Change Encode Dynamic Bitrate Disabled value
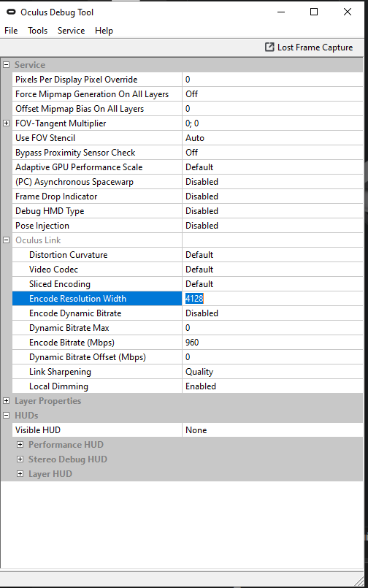This screenshot has width=368, height=588. point(272,313)
